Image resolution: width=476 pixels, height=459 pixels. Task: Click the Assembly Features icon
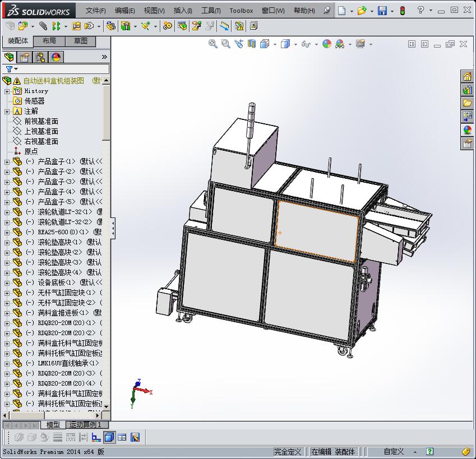point(126,26)
